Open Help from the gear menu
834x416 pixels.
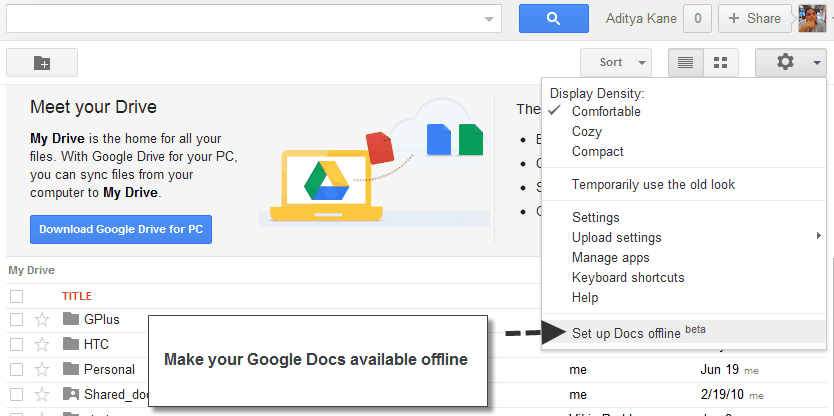click(x=585, y=298)
